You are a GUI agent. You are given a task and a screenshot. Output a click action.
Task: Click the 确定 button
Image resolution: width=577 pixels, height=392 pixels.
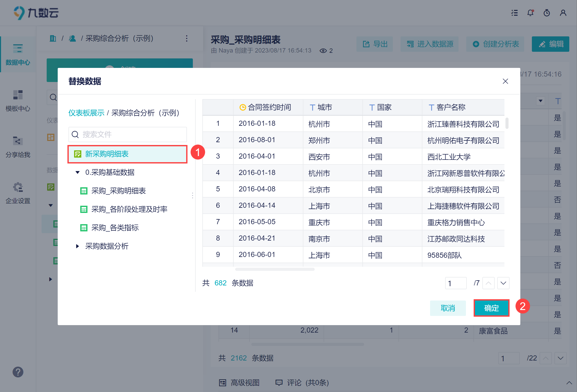point(491,308)
